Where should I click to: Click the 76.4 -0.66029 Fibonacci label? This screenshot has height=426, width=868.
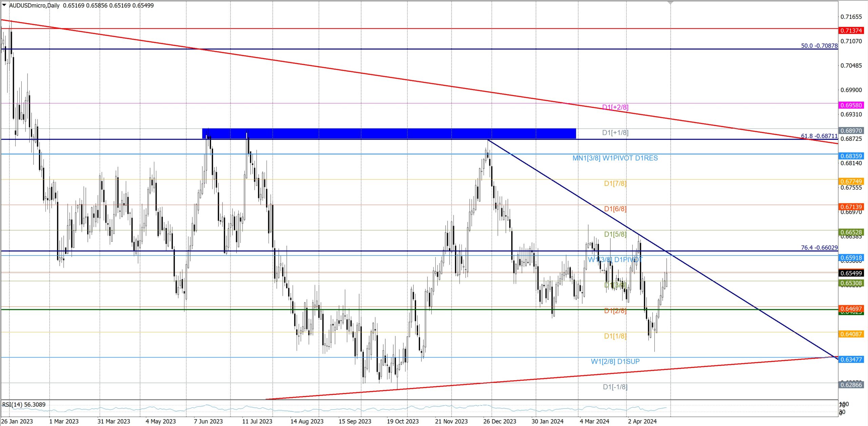pyautogui.click(x=819, y=247)
